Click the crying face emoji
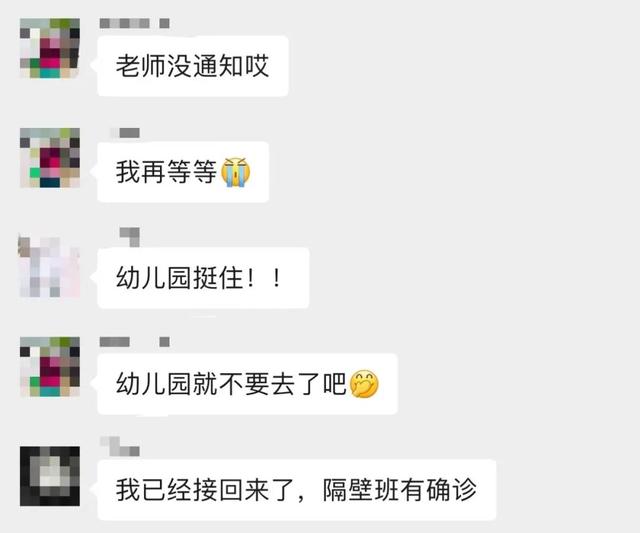 tap(236, 172)
